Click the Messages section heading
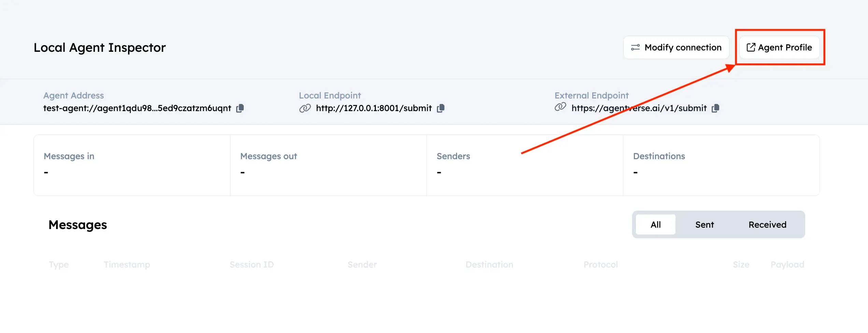The height and width of the screenshot is (333, 868). 77,225
